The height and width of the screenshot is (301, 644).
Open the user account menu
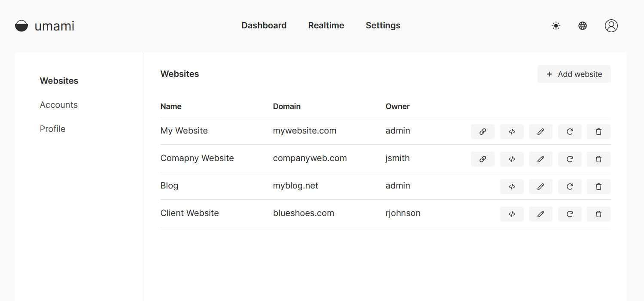click(611, 26)
